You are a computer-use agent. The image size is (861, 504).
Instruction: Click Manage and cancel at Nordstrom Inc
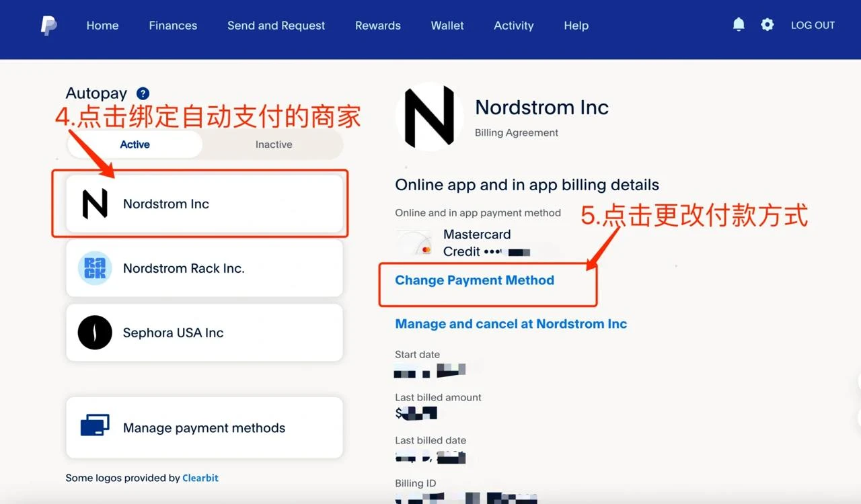511,324
